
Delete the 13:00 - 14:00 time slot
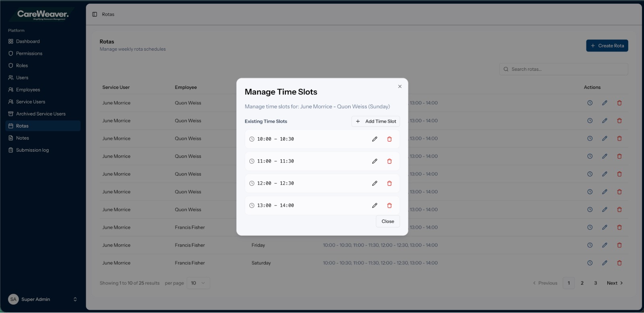tap(389, 206)
